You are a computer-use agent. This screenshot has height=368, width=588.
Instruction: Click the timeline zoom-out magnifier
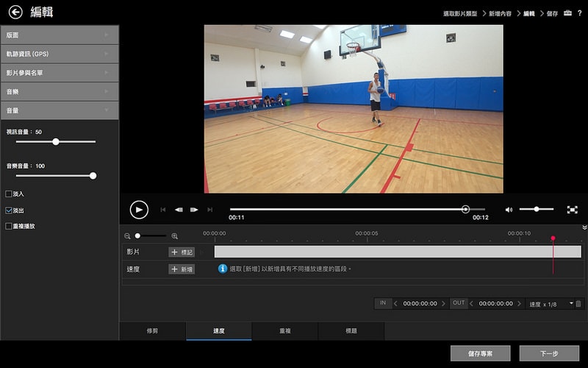pyautogui.click(x=127, y=236)
